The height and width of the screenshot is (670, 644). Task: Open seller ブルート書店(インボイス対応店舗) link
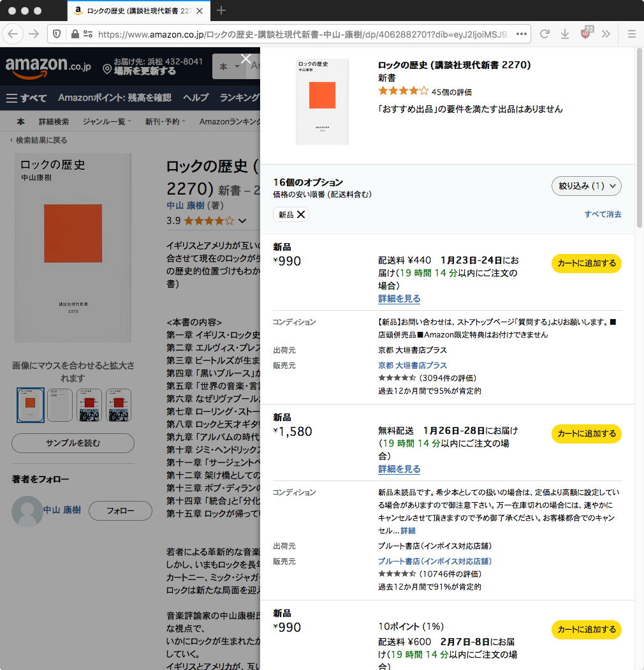(435, 561)
